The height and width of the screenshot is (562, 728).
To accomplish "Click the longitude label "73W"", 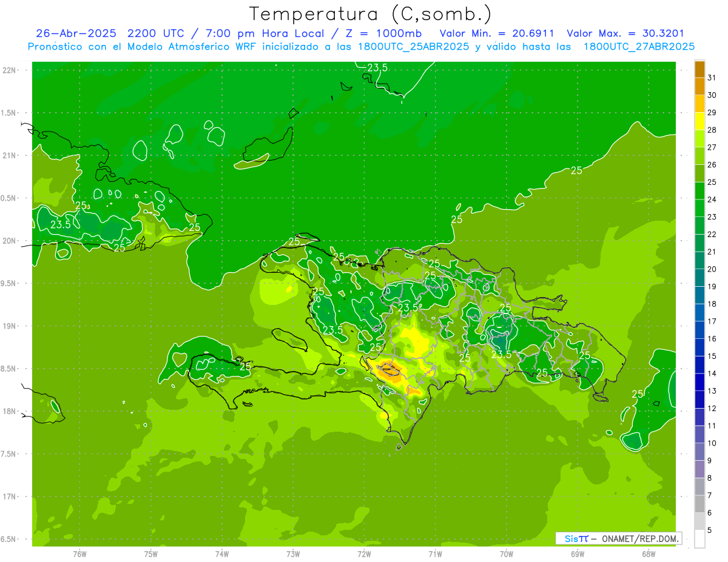I will pyautogui.click(x=293, y=554).
